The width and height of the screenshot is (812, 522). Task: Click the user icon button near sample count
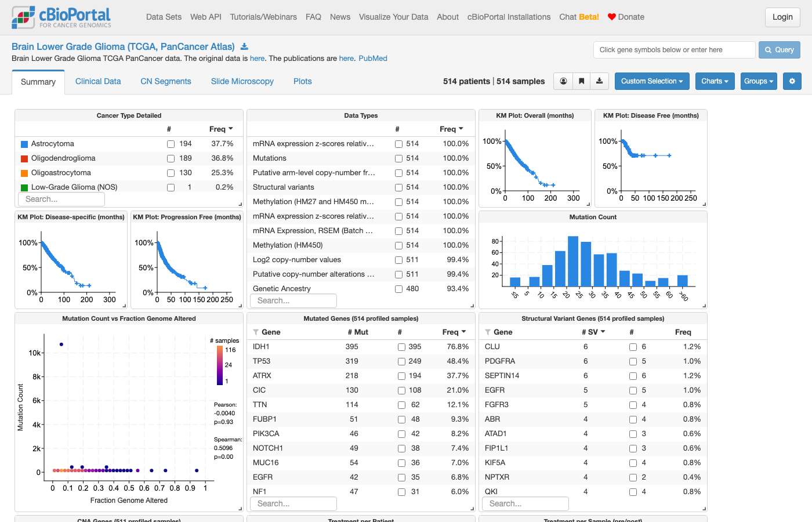(563, 81)
